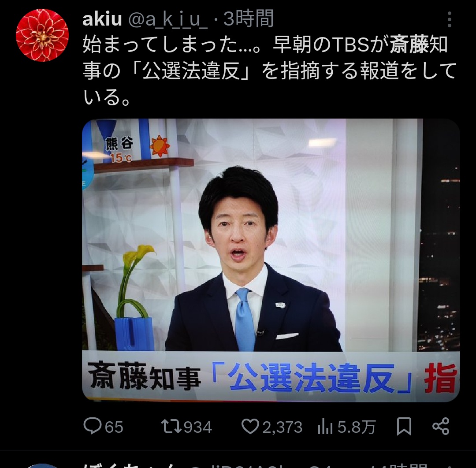
Task: Click the 934 retweet count
Action: [x=197, y=427]
